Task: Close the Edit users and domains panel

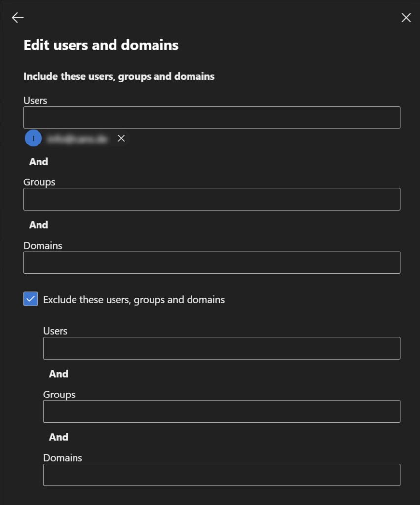Action: [406, 18]
